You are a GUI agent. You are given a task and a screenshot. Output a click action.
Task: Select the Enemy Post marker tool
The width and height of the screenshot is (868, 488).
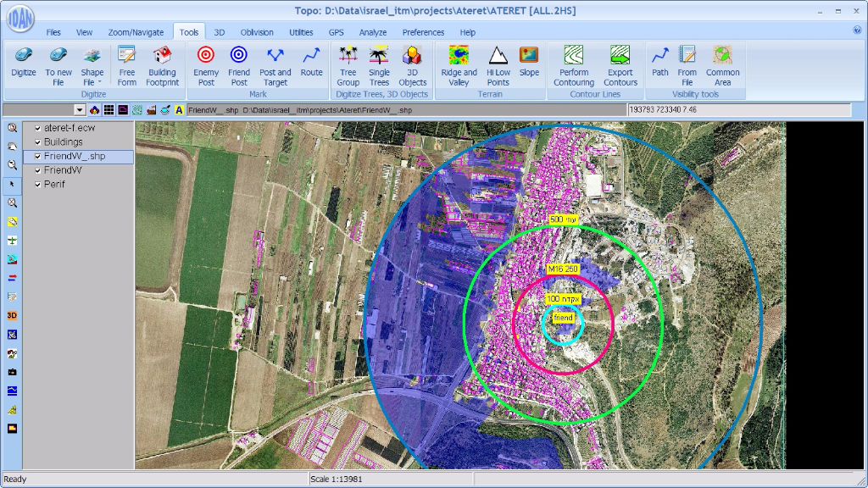(206, 65)
